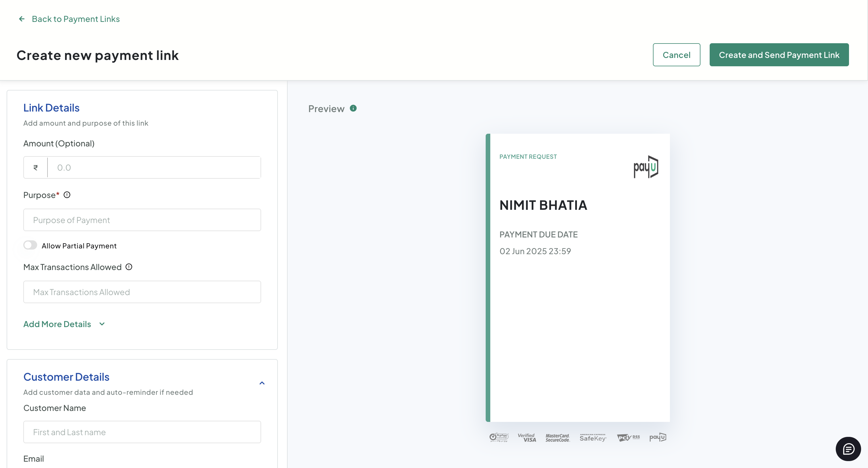The width and height of the screenshot is (868, 468).
Task: Click the PCI DSS badge
Action: pyautogui.click(x=628, y=438)
